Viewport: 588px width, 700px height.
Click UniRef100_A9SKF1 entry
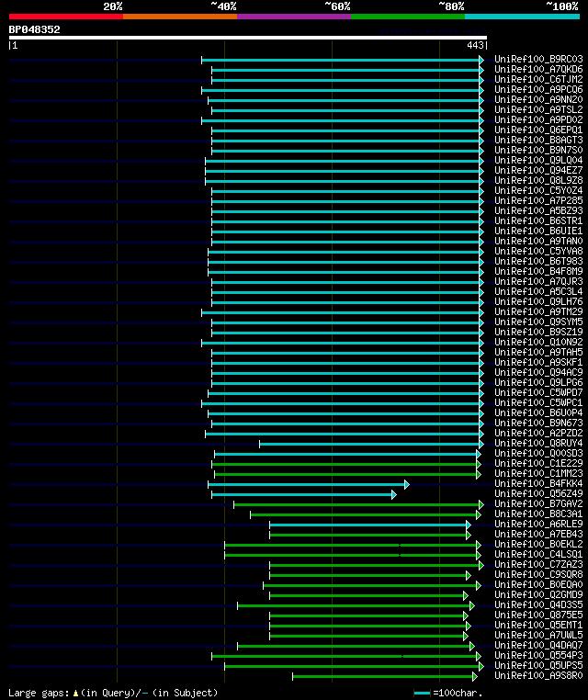[x=538, y=362]
